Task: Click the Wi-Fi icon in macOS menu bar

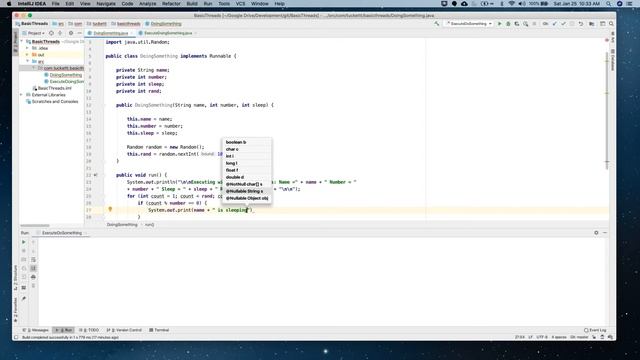Action: click(x=511, y=4)
